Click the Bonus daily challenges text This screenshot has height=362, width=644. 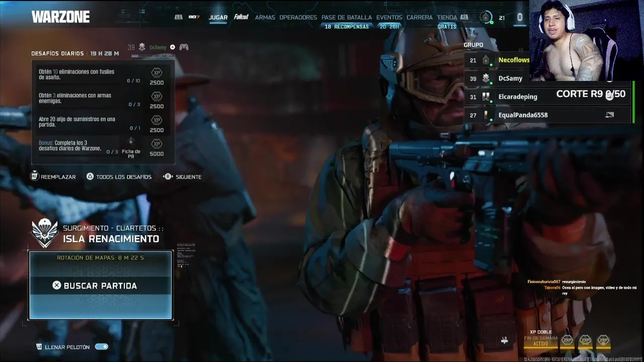coord(70,145)
